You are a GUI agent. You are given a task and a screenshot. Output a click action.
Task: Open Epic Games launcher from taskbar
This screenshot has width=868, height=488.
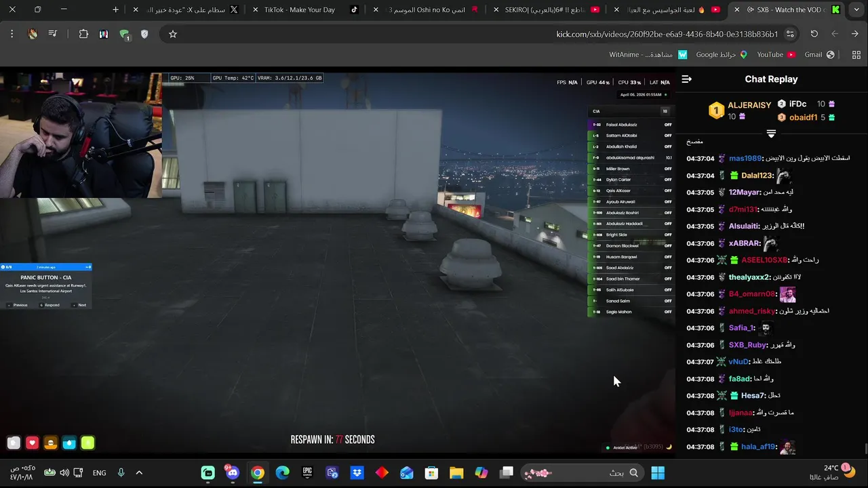click(x=307, y=473)
